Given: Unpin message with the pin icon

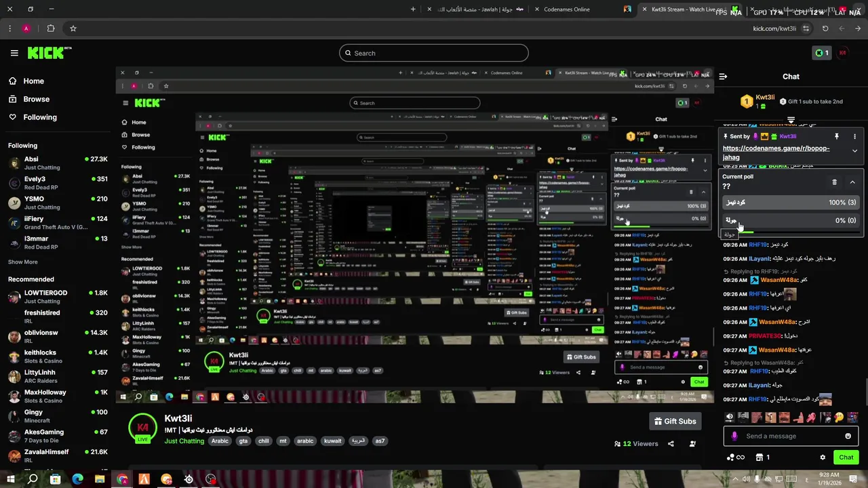Looking at the screenshot, I should point(837,137).
